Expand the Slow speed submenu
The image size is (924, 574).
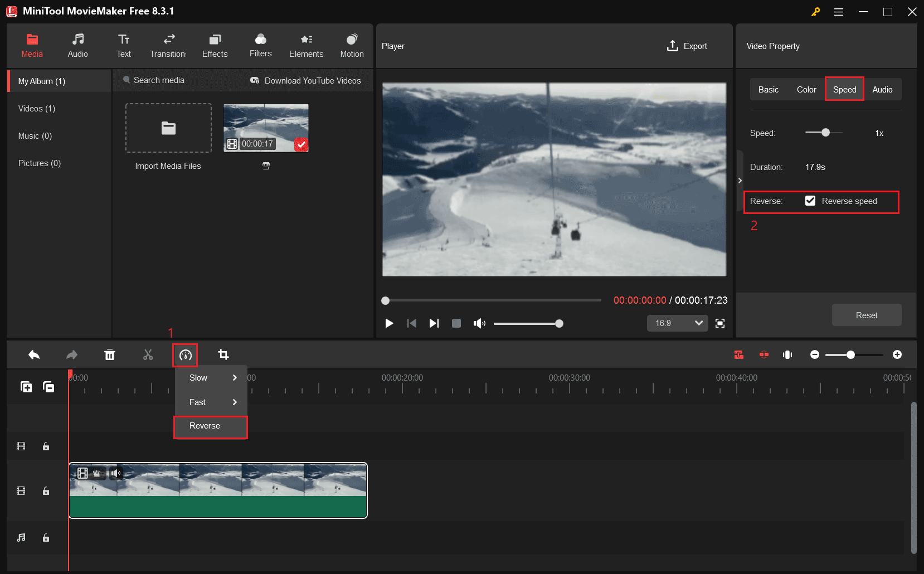[x=210, y=378]
